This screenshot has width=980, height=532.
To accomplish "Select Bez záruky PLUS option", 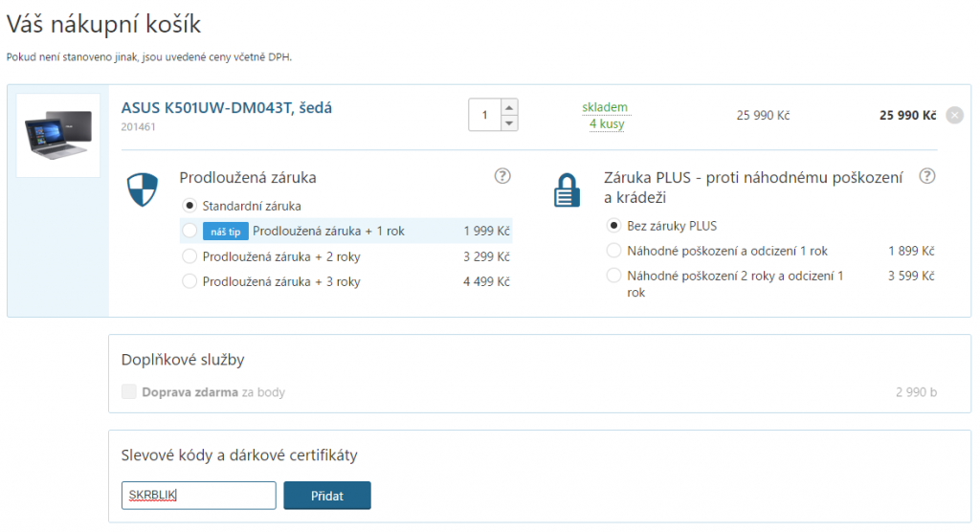I will coord(613,225).
